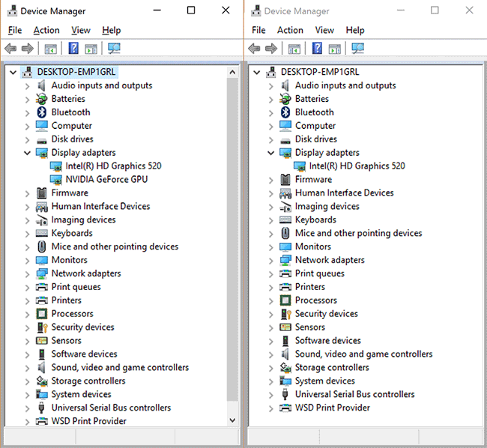
Task: Select NVIDIA GeForce GPU entry
Action: (106, 180)
